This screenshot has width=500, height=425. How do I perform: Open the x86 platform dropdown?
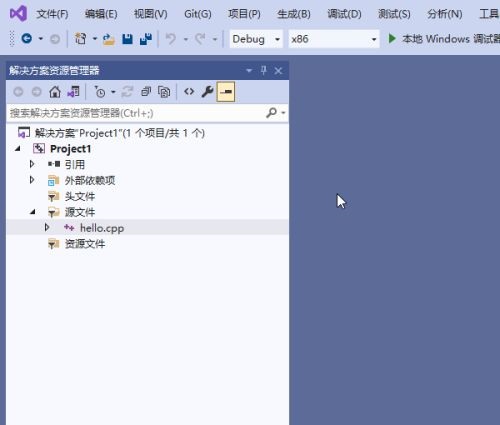pyautogui.click(x=334, y=39)
